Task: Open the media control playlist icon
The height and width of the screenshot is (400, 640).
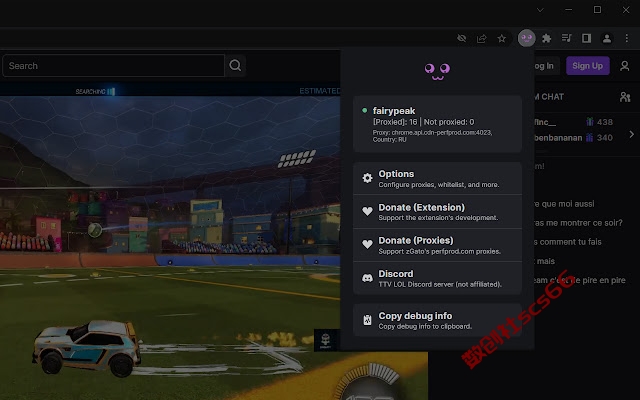Action: (567, 38)
